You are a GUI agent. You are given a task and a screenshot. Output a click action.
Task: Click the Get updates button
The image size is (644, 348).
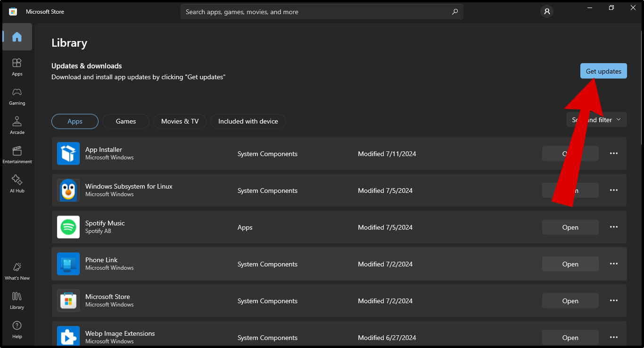pyautogui.click(x=603, y=71)
